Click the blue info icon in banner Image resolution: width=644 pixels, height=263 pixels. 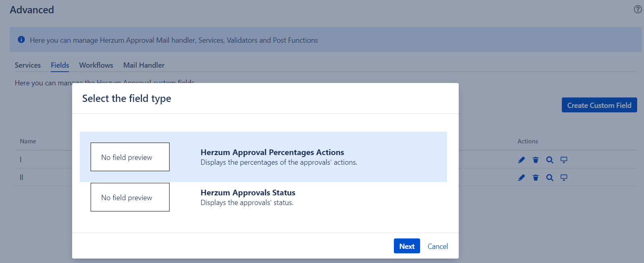pos(21,39)
